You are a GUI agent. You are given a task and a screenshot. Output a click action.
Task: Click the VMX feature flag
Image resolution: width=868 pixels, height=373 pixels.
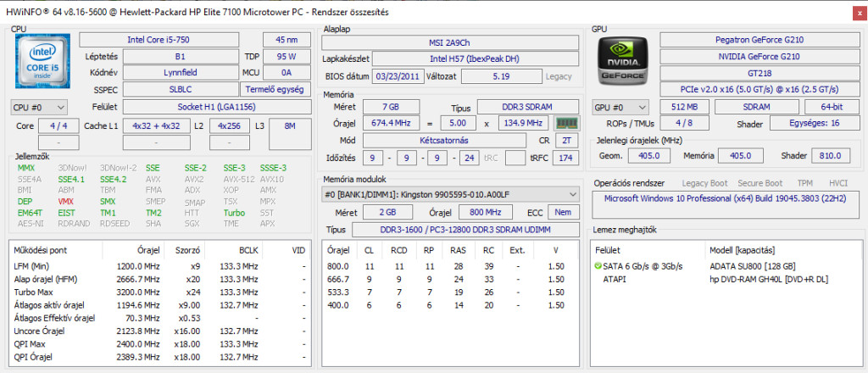coord(65,202)
